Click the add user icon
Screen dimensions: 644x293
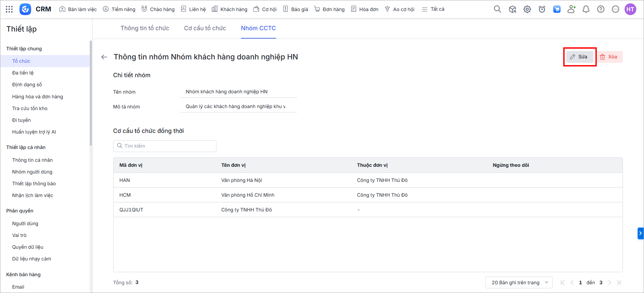[571, 9]
